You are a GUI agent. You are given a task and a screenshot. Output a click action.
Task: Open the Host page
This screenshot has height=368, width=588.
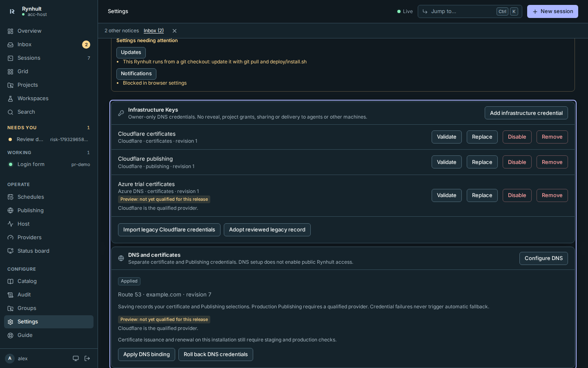pos(49,224)
